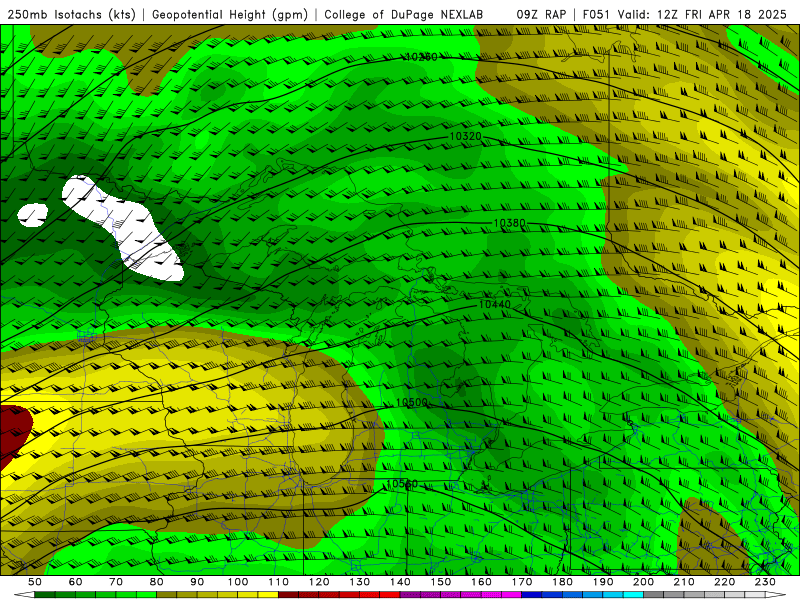Click the 10320 height contour label
Image resolution: width=800 pixels, height=600 pixels.
point(465,137)
